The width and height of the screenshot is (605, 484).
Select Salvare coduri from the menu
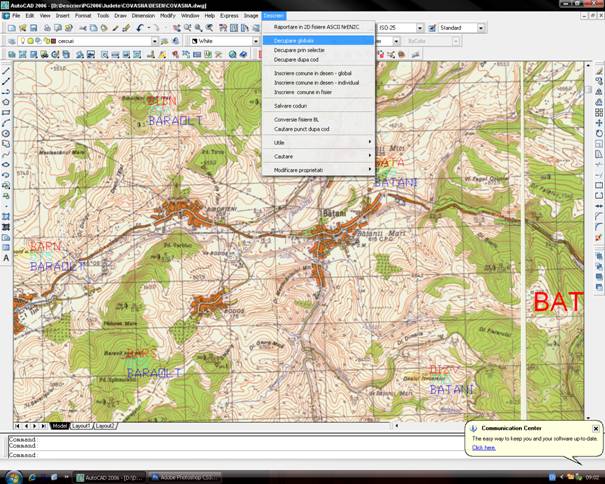(289, 104)
